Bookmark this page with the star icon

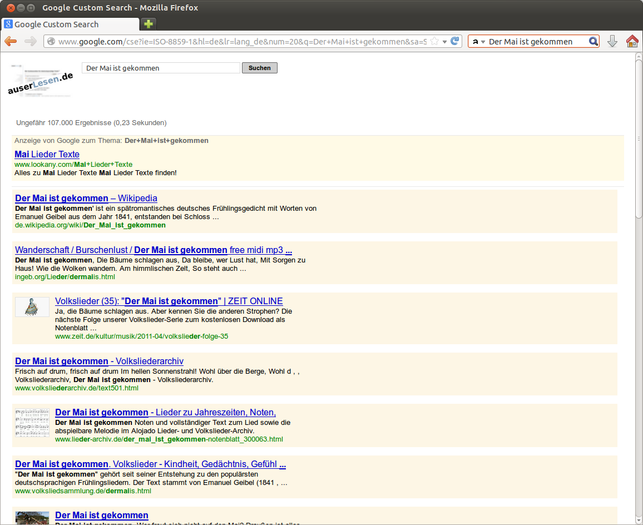[x=434, y=41]
